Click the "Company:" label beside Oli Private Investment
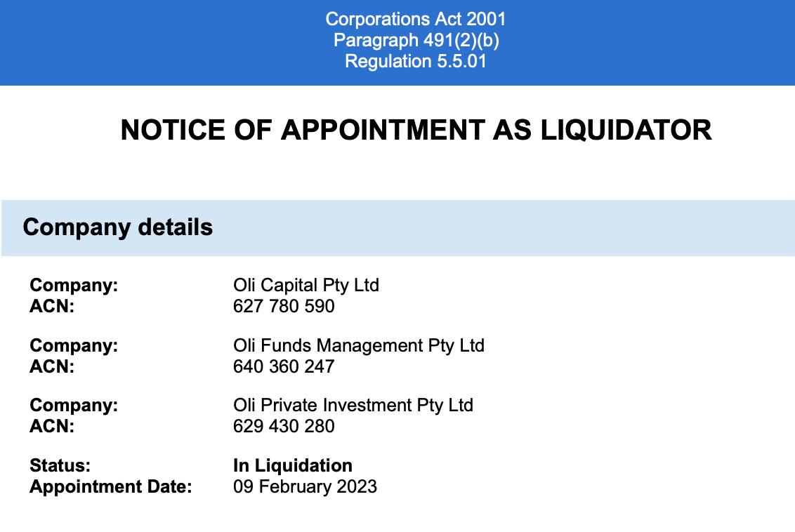795x532 pixels. pyautogui.click(x=74, y=405)
